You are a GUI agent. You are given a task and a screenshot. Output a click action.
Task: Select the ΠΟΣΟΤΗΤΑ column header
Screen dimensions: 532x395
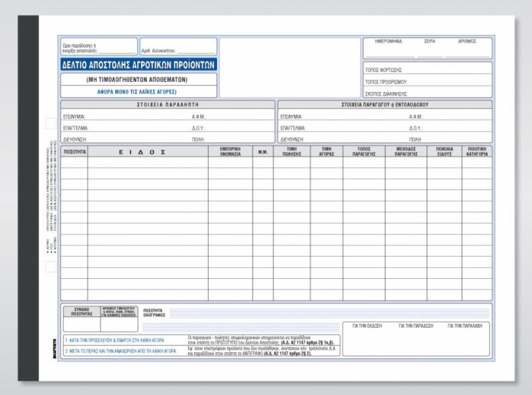(75, 152)
